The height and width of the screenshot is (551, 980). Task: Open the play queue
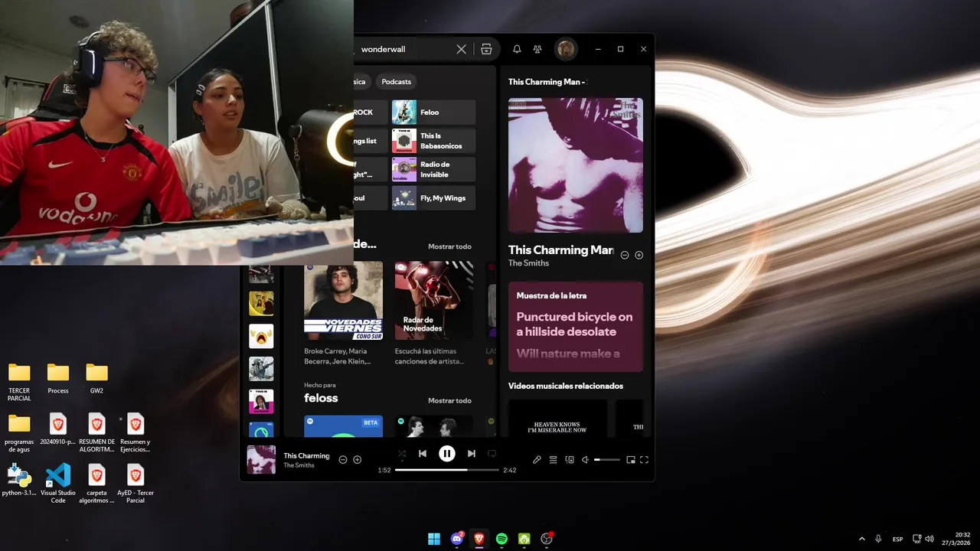[553, 460]
